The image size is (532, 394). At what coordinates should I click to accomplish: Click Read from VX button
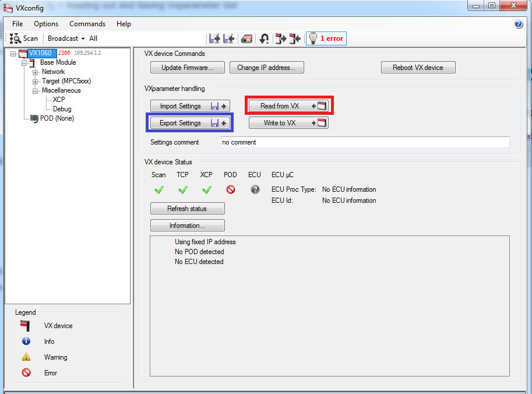(x=289, y=106)
